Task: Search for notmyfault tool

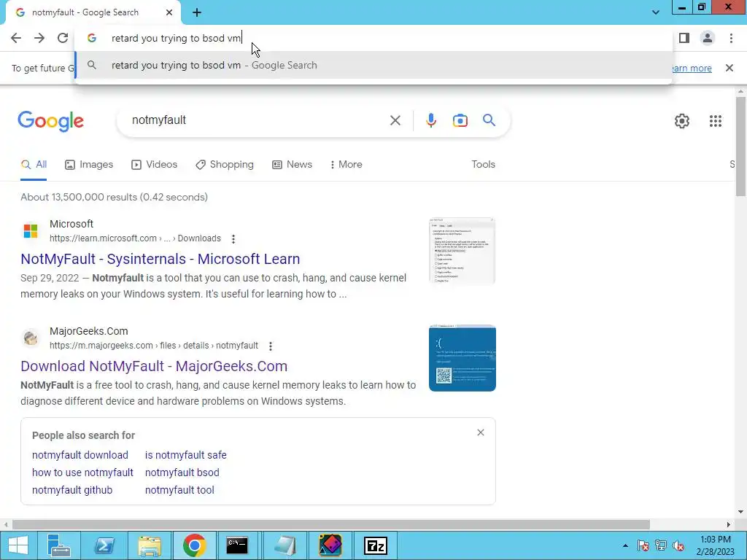Action: coord(179,490)
